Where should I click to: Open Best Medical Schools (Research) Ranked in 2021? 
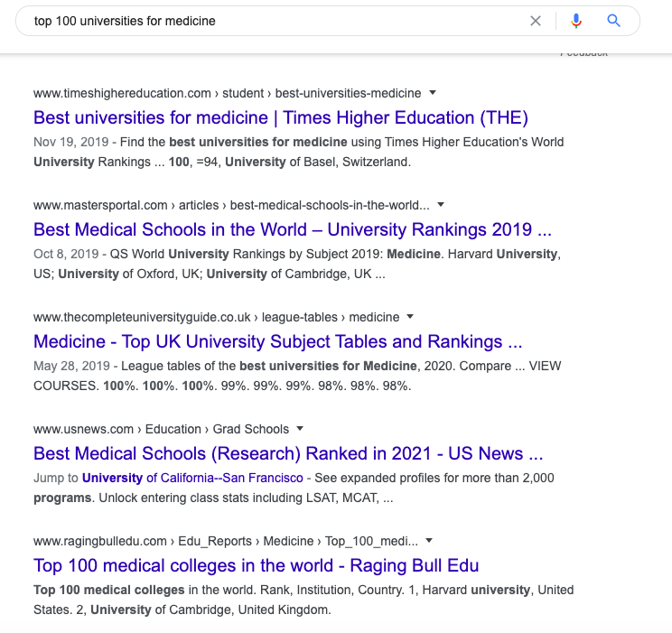point(288,453)
